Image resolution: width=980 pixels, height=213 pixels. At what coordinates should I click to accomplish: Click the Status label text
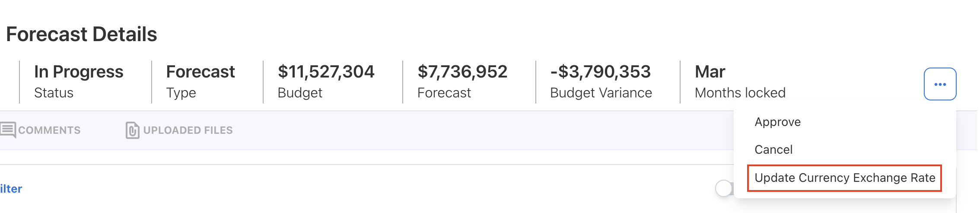54,93
